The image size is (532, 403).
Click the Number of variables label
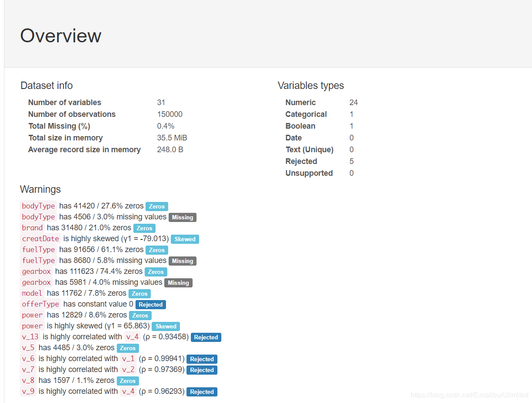coord(64,102)
